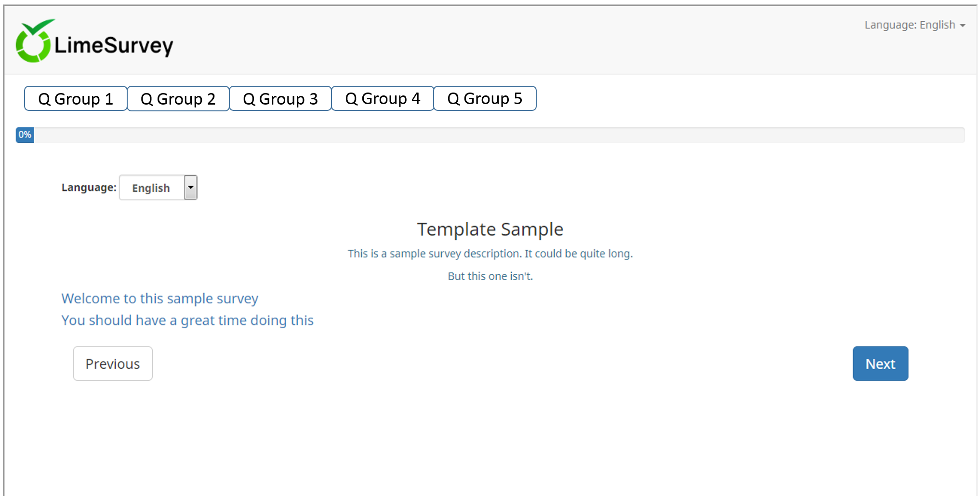980x496 pixels.
Task: Click the green lime logo icon
Action: point(33,42)
